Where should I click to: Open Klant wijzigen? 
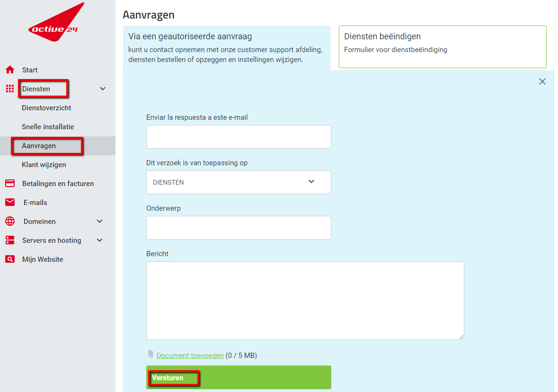[44, 165]
